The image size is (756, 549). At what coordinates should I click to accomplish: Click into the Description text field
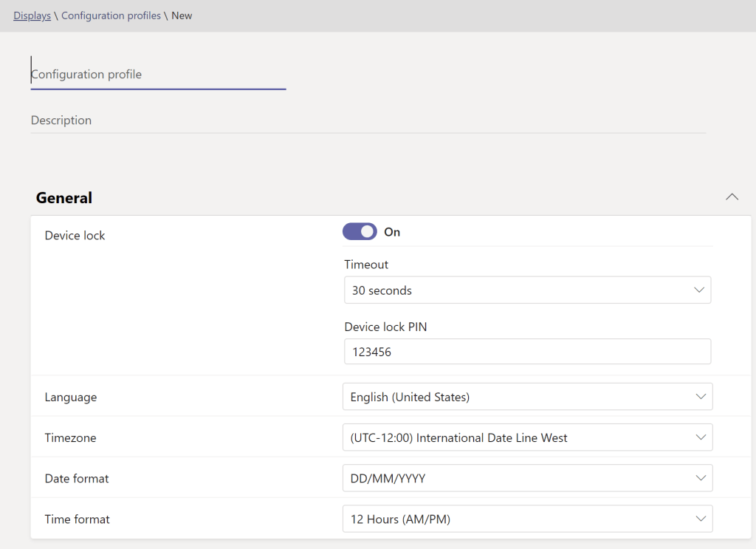[368, 120]
